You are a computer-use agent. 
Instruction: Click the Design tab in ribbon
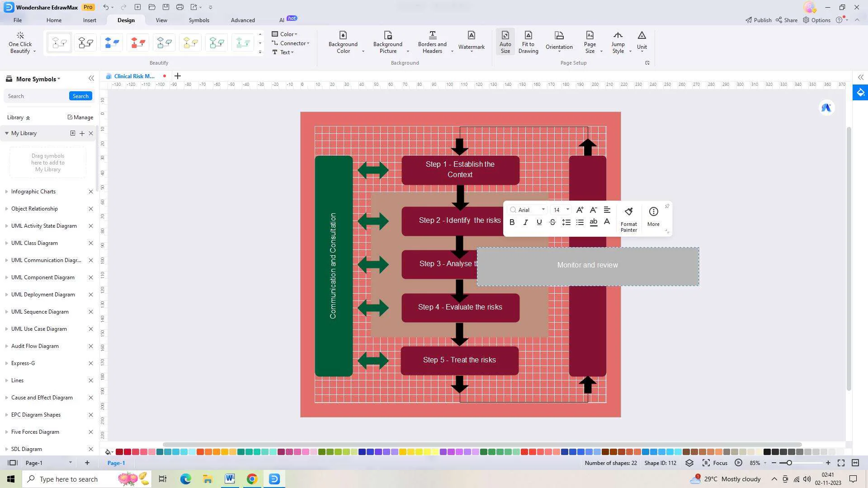[x=126, y=20]
